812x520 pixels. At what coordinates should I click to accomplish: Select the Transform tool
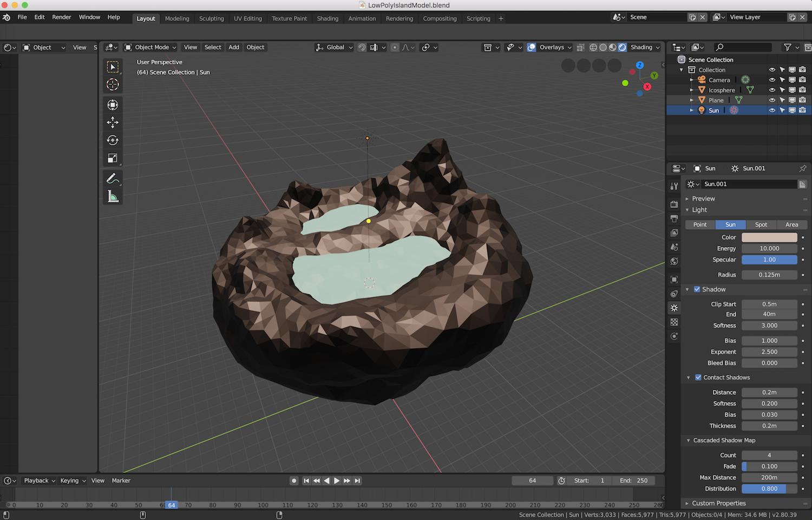pyautogui.click(x=113, y=105)
